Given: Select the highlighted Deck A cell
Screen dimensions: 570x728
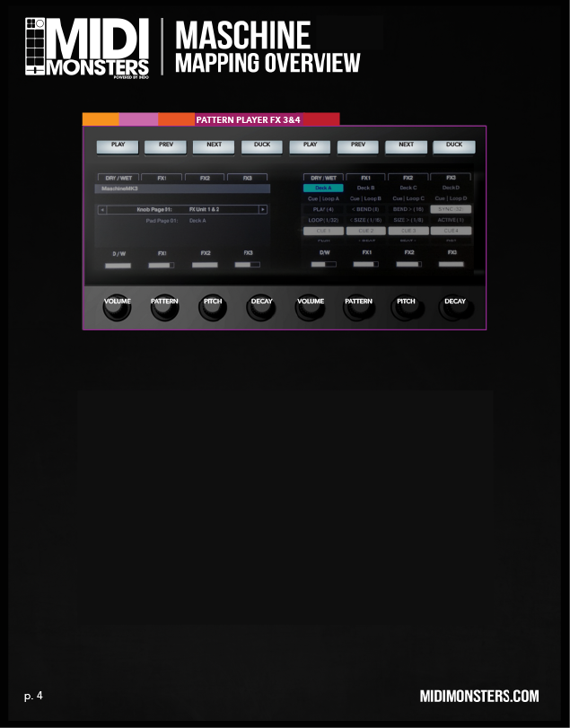Looking at the screenshot, I should tap(323, 188).
